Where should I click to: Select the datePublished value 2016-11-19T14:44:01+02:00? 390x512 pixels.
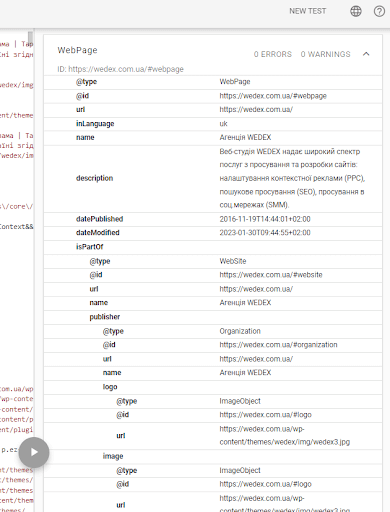[x=265, y=219]
